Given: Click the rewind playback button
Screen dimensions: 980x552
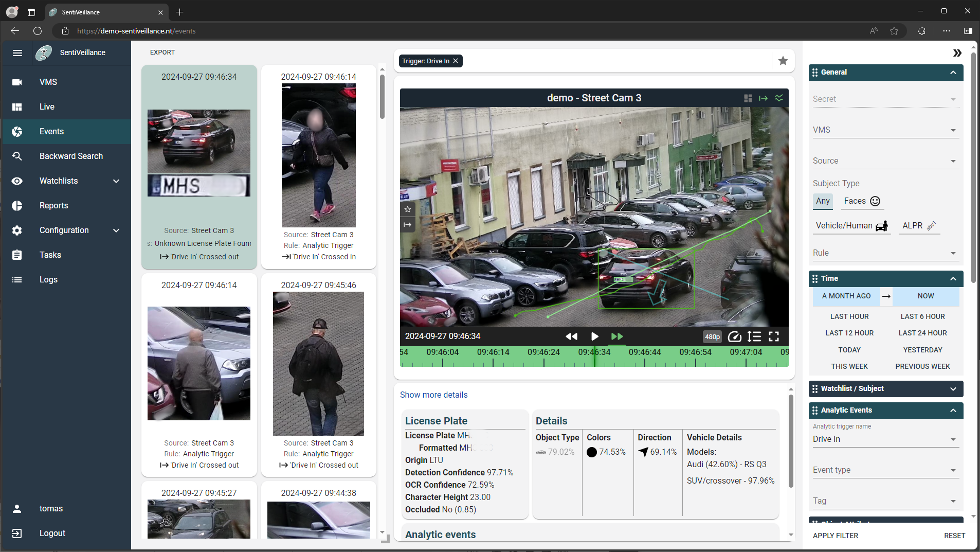Looking at the screenshot, I should click(571, 336).
